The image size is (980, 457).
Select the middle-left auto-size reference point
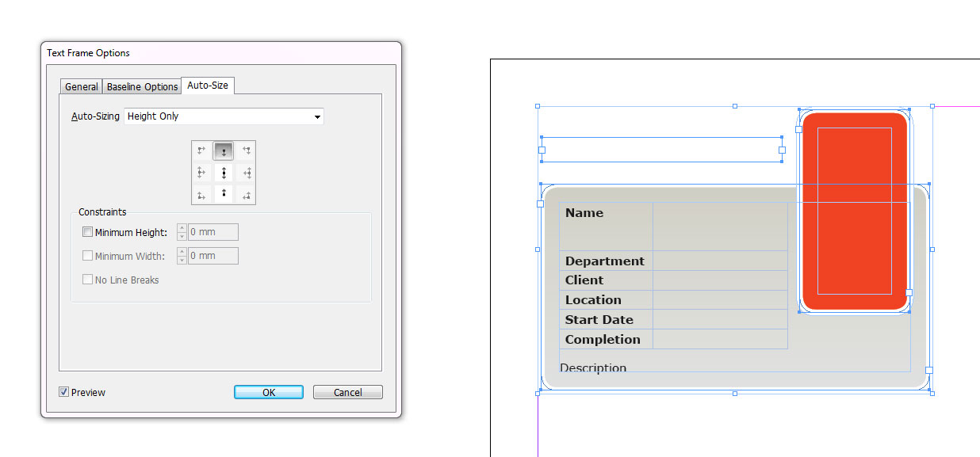(x=201, y=173)
